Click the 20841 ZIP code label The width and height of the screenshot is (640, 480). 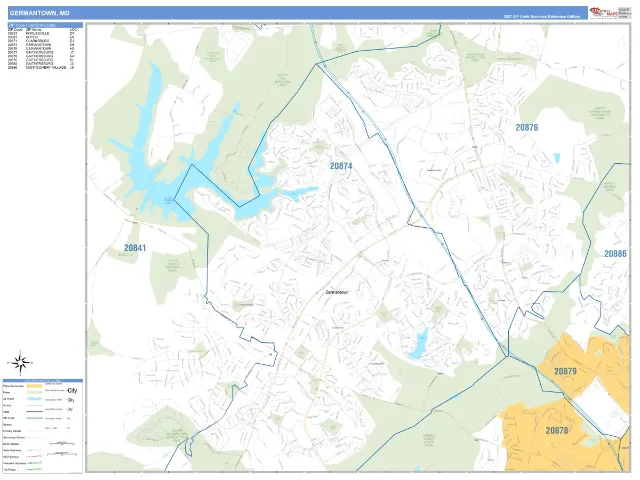point(135,248)
